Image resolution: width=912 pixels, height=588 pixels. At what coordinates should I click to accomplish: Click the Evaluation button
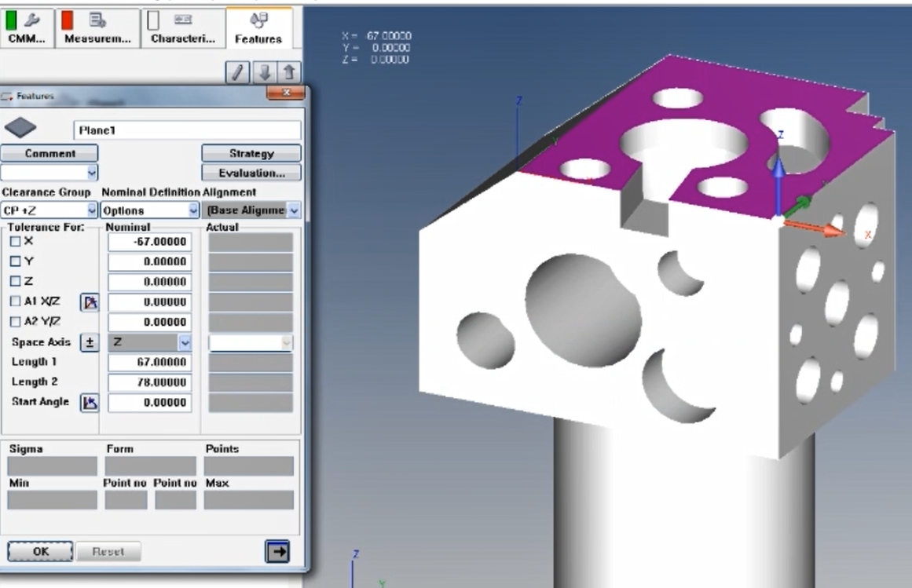(251, 173)
